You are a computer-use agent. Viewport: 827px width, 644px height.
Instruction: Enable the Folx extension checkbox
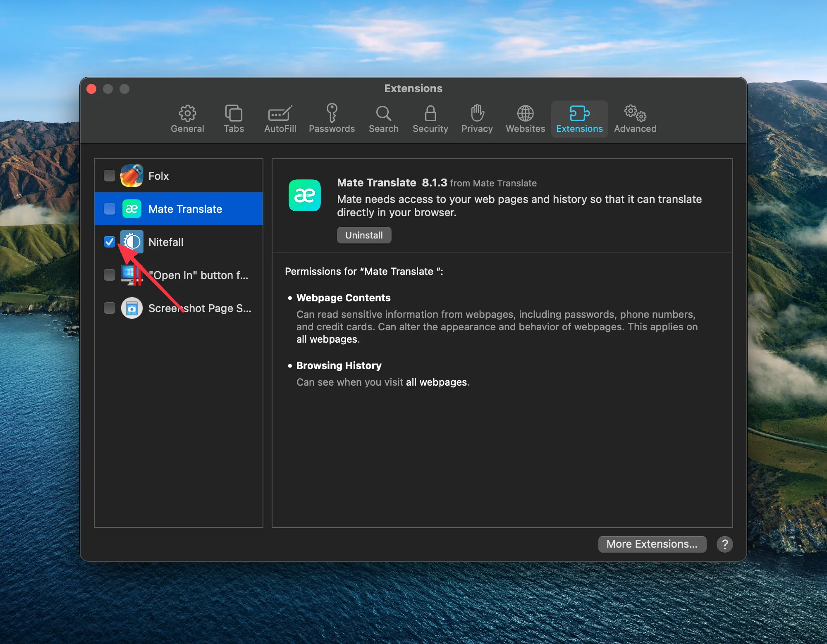pos(110,176)
